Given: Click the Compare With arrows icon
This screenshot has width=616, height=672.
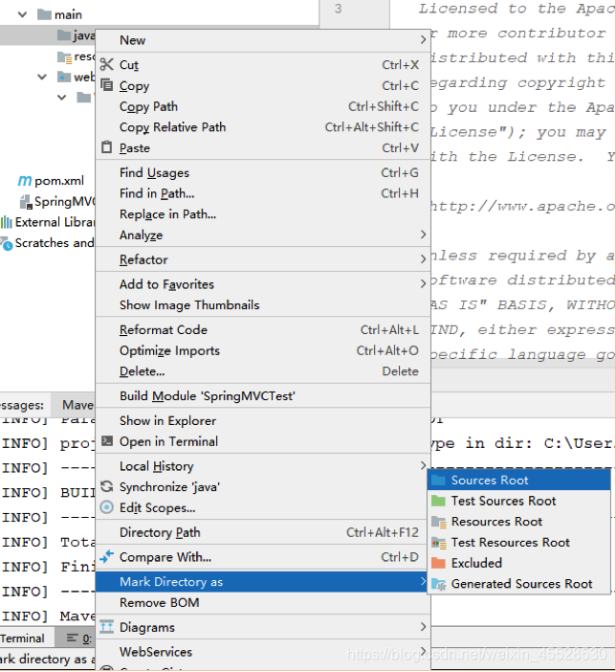Looking at the screenshot, I should pos(107,556).
